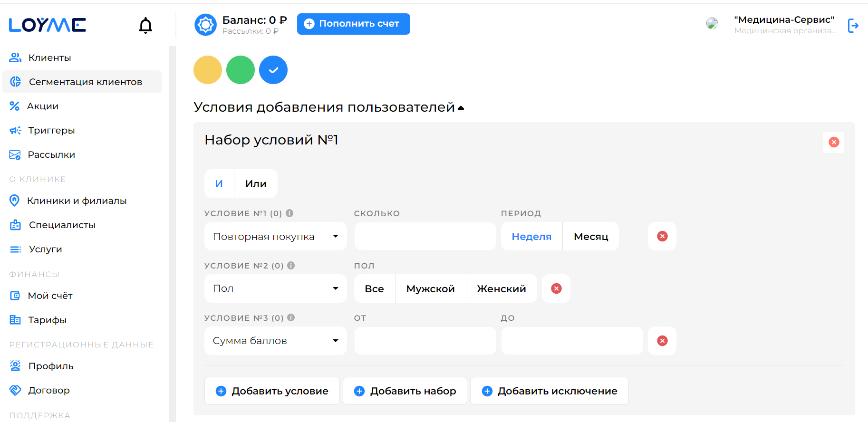868x422 pixels.
Task: Select the green color circle
Action: click(241, 70)
